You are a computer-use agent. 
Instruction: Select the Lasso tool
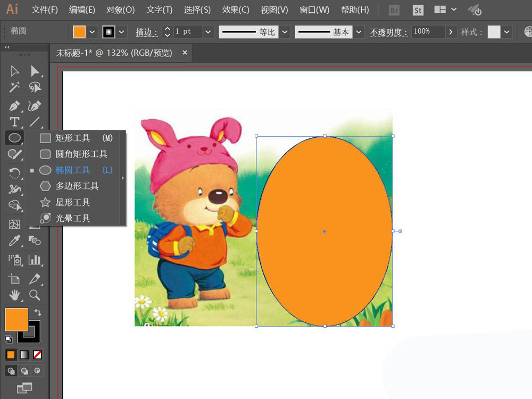(x=35, y=87)
